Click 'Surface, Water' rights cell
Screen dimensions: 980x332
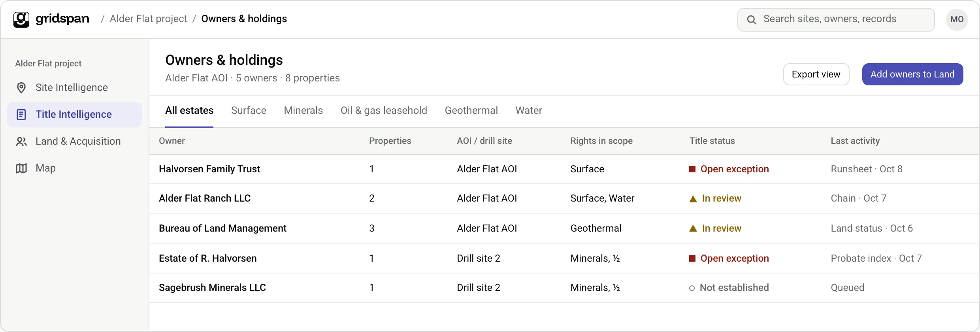tap(602, 198)
